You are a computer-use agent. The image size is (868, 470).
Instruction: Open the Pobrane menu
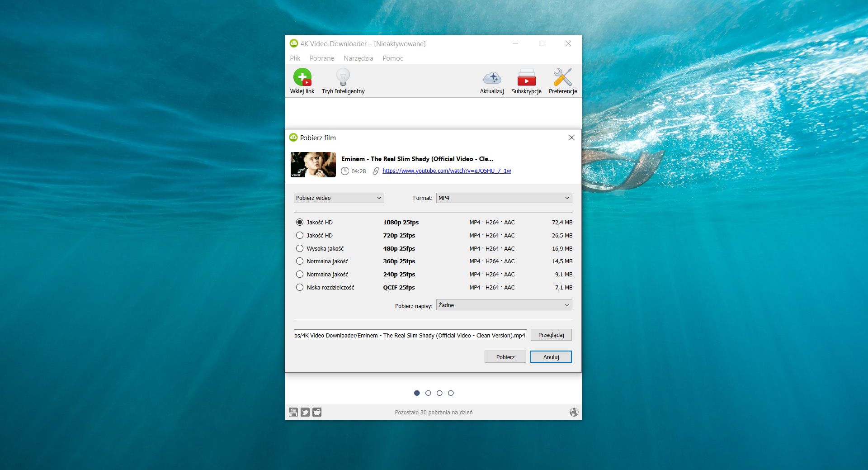[321, 58]
